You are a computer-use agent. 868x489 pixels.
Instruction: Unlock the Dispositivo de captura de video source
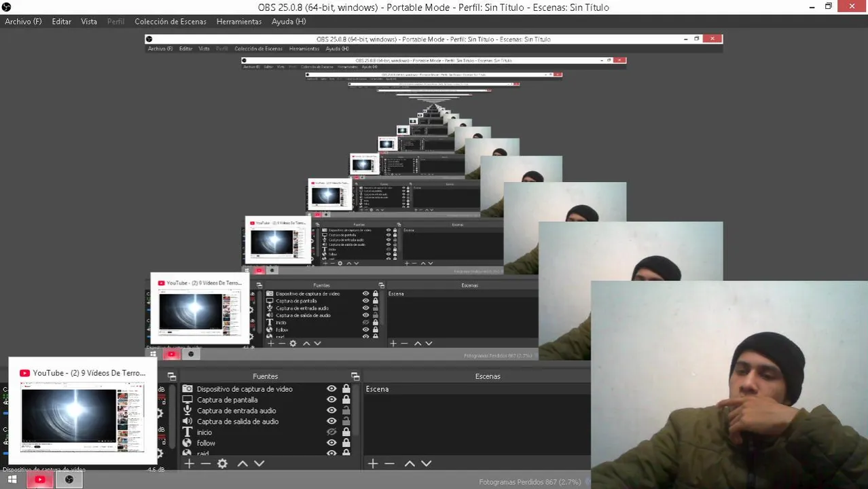[346, 389]
